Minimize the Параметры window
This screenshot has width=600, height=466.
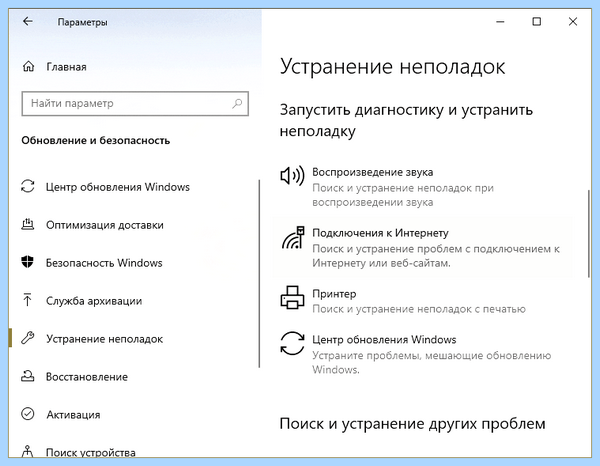[500, 22]
